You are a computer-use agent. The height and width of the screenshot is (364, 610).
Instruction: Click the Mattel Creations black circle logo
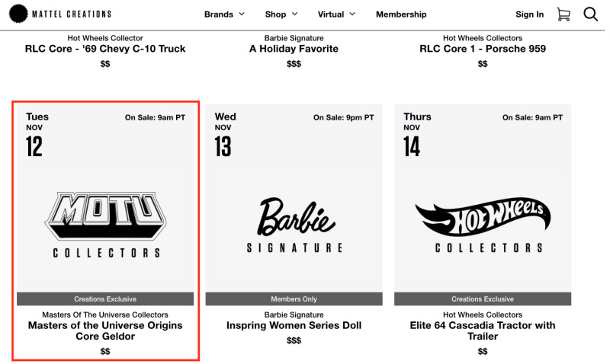coord(18,14)
